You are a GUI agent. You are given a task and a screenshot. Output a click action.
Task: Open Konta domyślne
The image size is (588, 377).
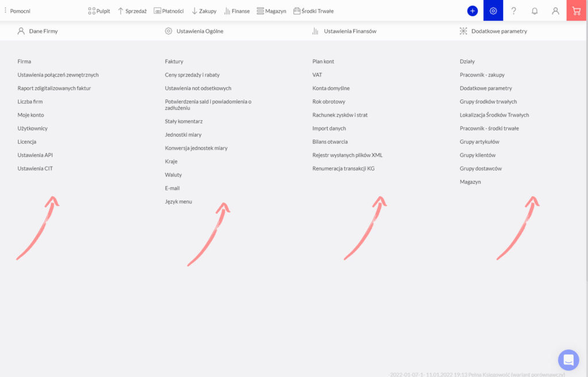pos(331,89)
